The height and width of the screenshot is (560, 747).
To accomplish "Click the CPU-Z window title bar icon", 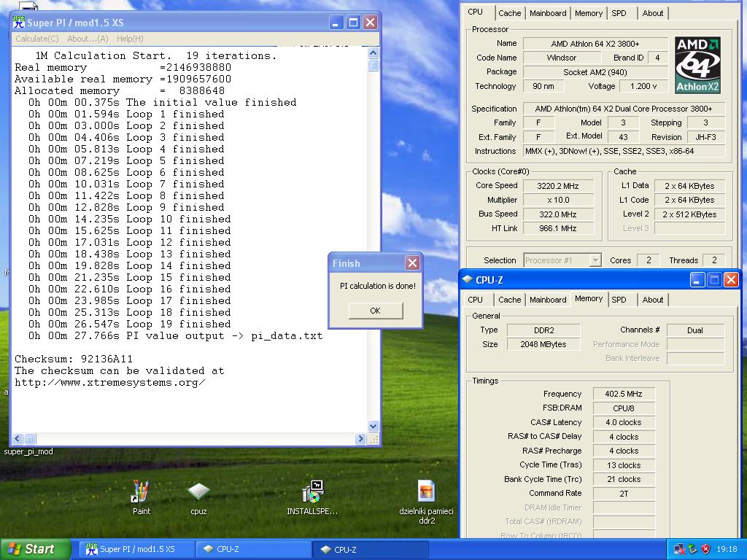I will [x=468, y=279].
